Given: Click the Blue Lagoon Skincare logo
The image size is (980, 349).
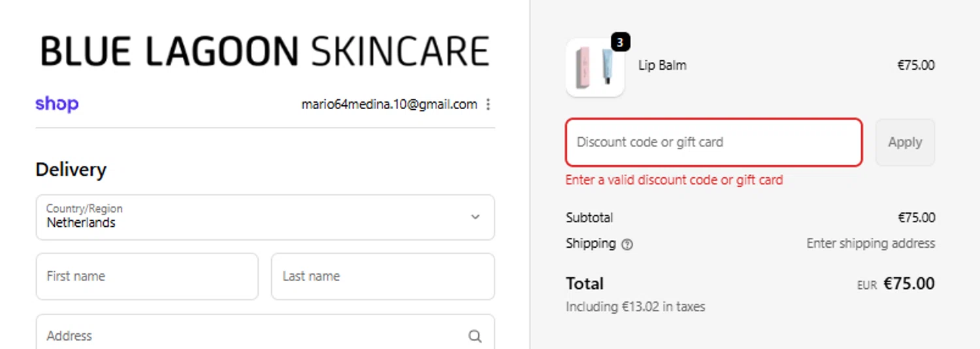Looking at the screenshot, I should coord(265,52).
